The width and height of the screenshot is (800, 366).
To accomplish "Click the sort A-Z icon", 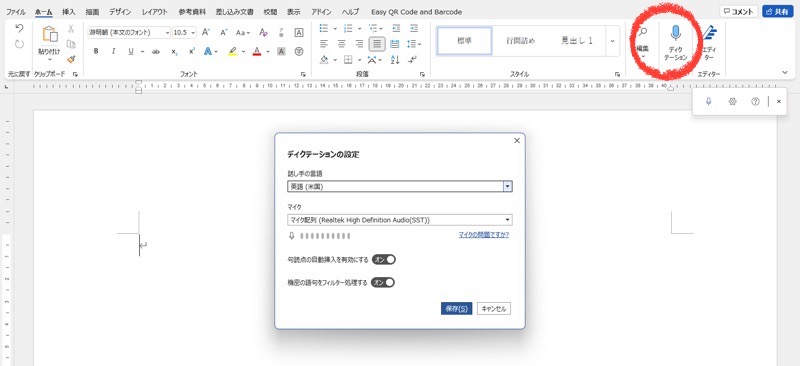I will pos(395,60).
